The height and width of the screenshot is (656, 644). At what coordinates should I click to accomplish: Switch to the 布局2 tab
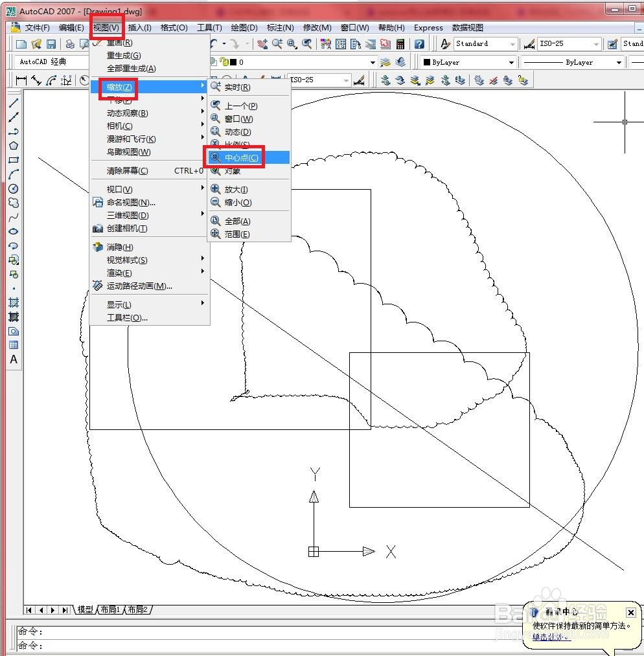coord(137,609)
